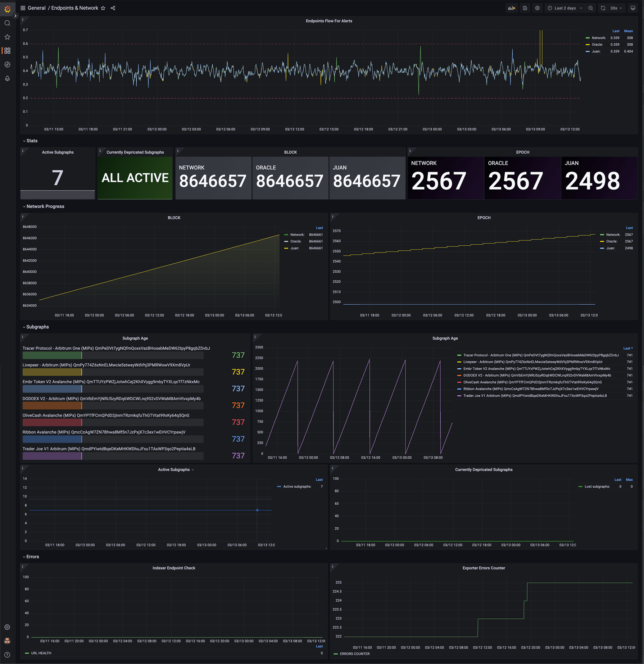Click the Add panel icon

[x=512, y=8]
